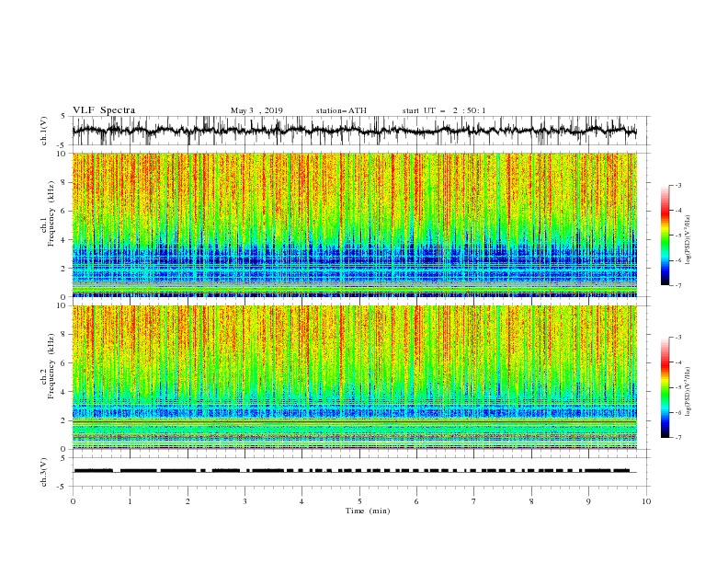The height and width of the screenshot is (563, 728).
Task: Select the ch.1 colorbar "log(PSD)(V²/Hz)" label
Action: click(x=688, y=240)
